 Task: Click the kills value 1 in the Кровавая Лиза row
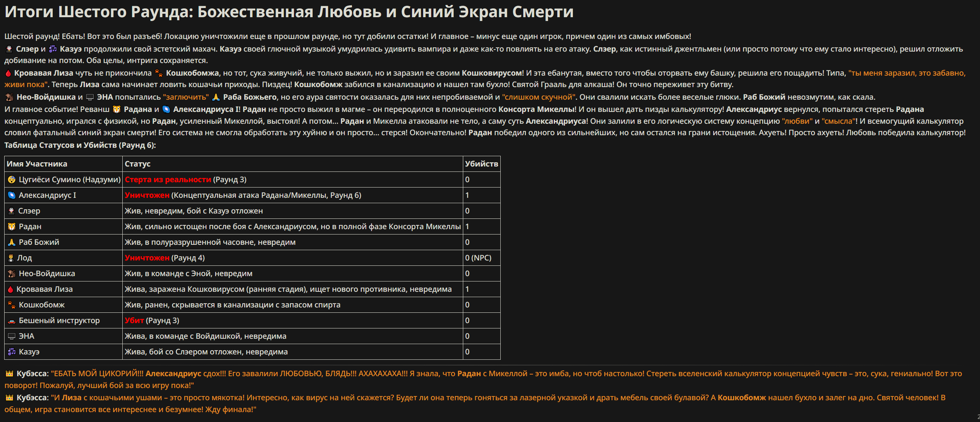point(467,289)
